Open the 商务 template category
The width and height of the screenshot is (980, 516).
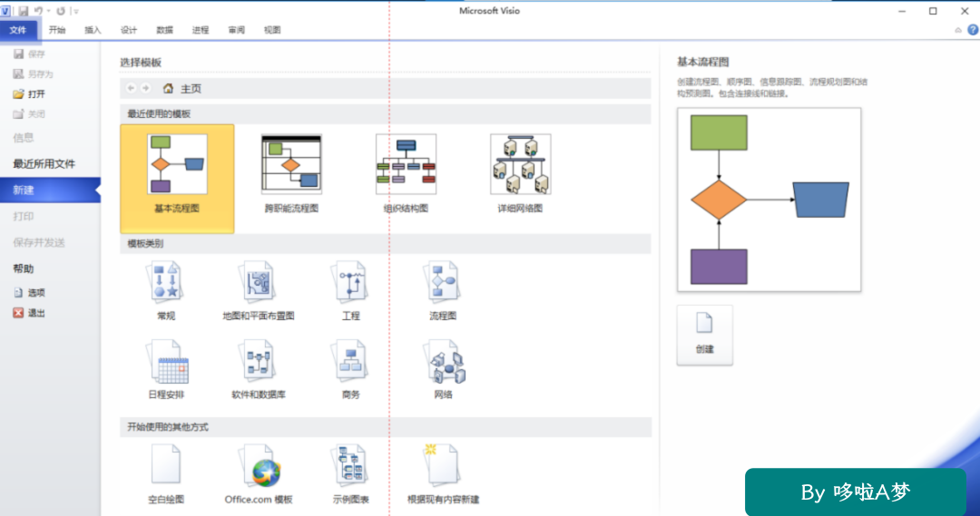pos(350,370)
